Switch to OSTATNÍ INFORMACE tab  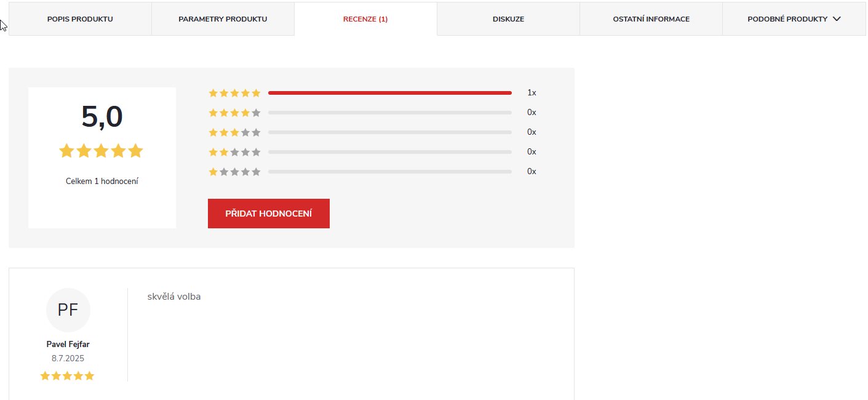coord(650,18)
